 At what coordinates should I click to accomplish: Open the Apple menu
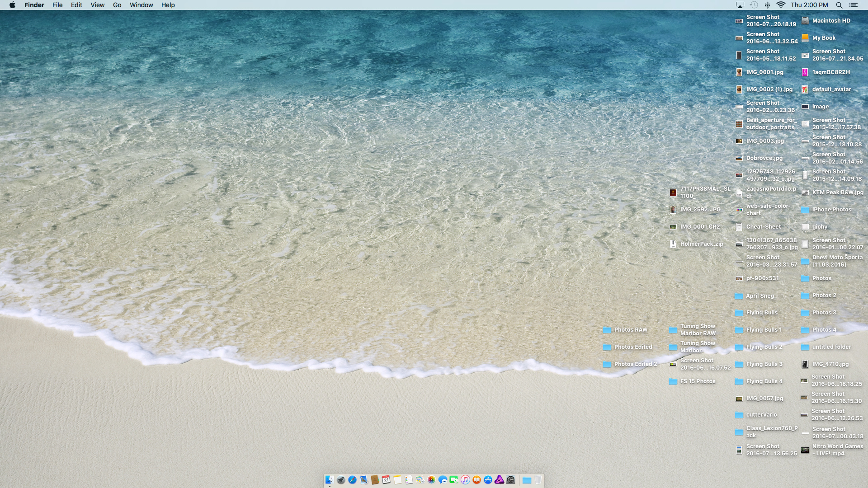(x=12, y=5)
